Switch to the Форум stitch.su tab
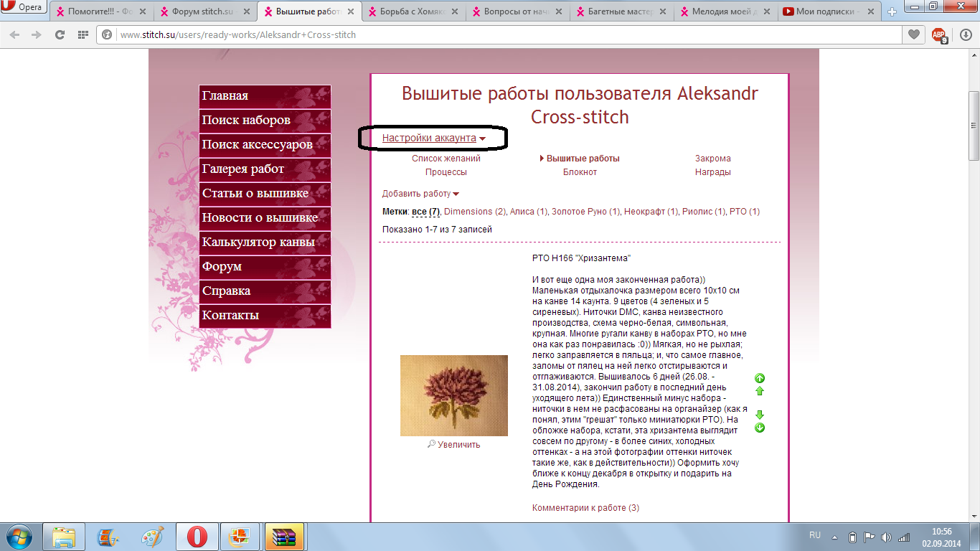The image size is (980, 551). pos(203,11)
